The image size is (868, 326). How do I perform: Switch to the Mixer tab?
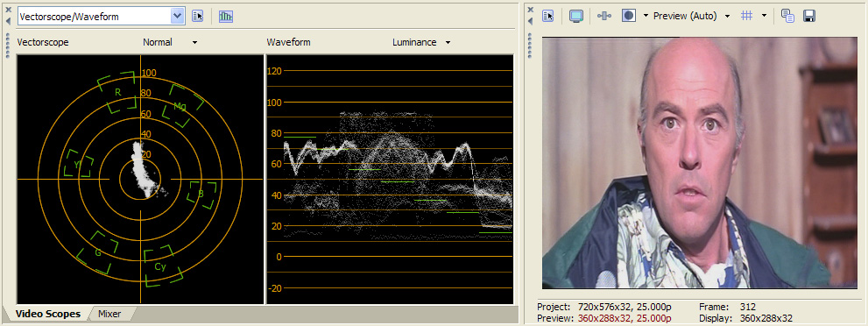pos(109,315)
